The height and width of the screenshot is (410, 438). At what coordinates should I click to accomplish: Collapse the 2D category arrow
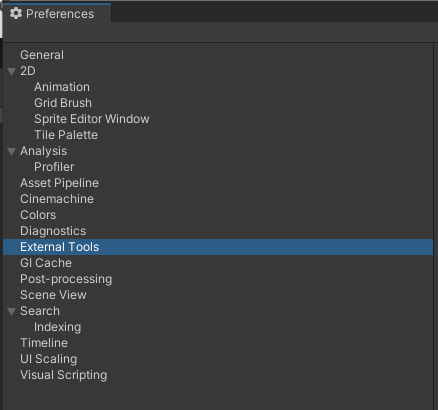12,71
